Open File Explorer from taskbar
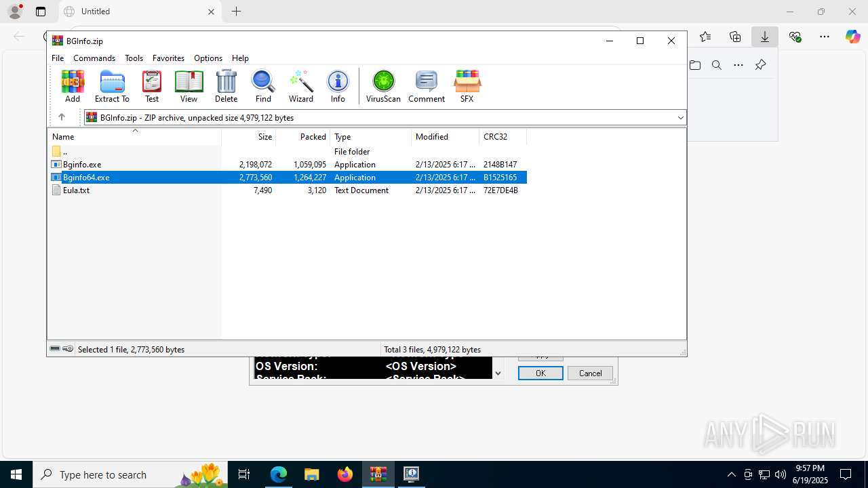This screenshot has height=488, width=868. click(311, 474)
